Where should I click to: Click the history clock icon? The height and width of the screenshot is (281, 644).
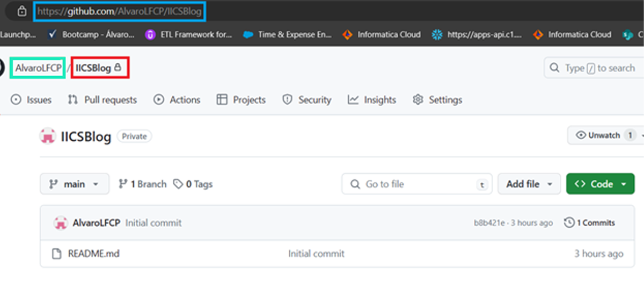569,222
